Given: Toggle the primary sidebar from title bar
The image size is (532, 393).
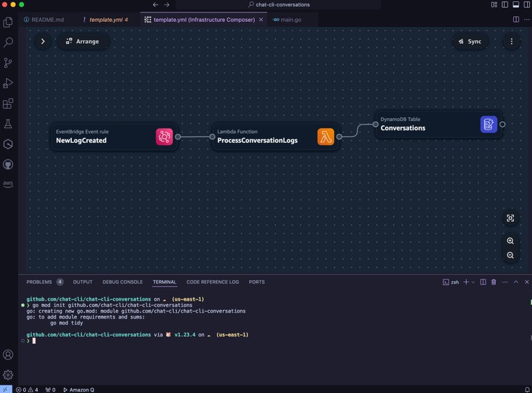Looking at the screenshot, I should pos(494,5).
